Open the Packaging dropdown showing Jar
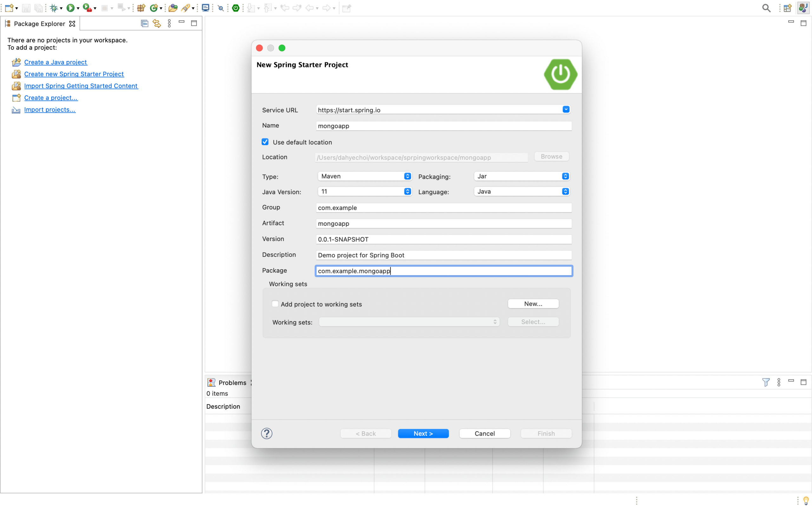This screenshot has width=812, height=508. [x=522, y=176]
